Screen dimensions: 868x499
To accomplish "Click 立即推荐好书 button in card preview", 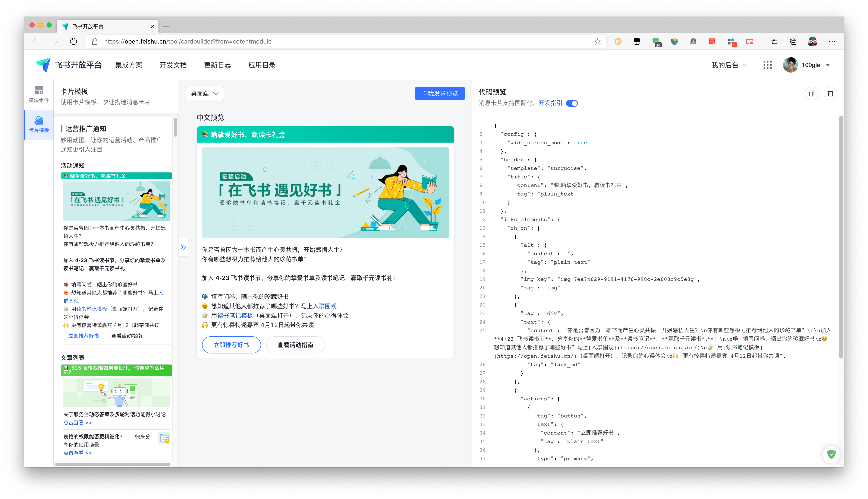I will coord(231,345).
